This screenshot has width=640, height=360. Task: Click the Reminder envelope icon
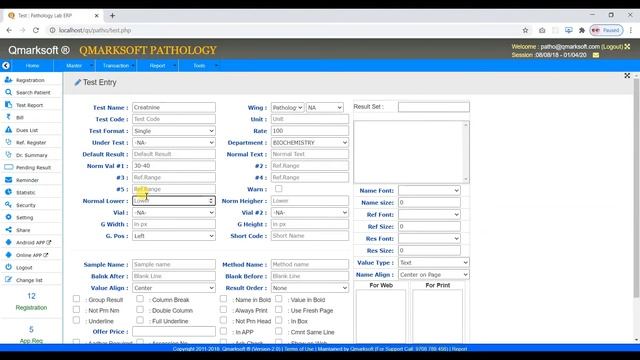click(x=8, y=180)
